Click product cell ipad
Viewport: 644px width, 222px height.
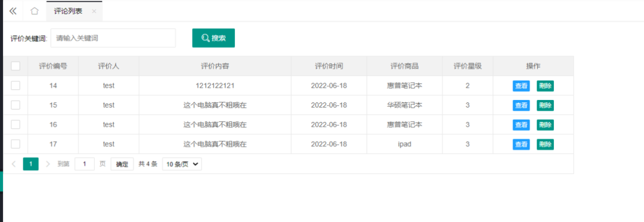[x=404, y=144]
